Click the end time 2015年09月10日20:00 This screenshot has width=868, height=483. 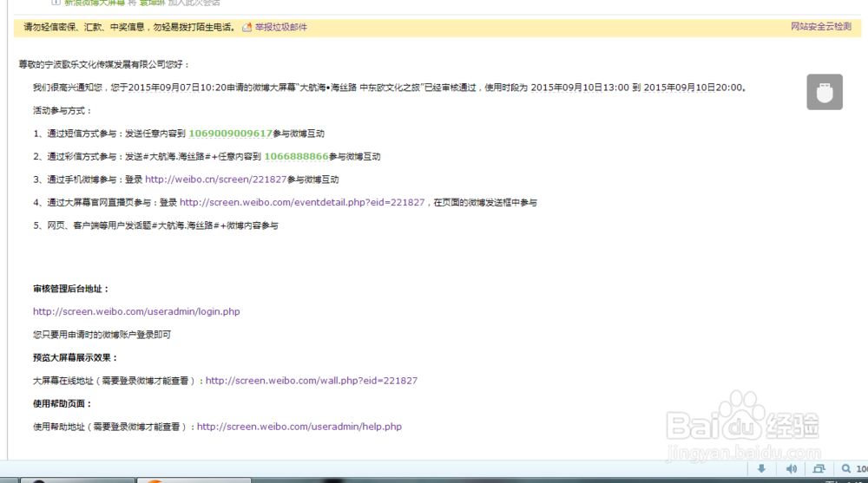693,88
